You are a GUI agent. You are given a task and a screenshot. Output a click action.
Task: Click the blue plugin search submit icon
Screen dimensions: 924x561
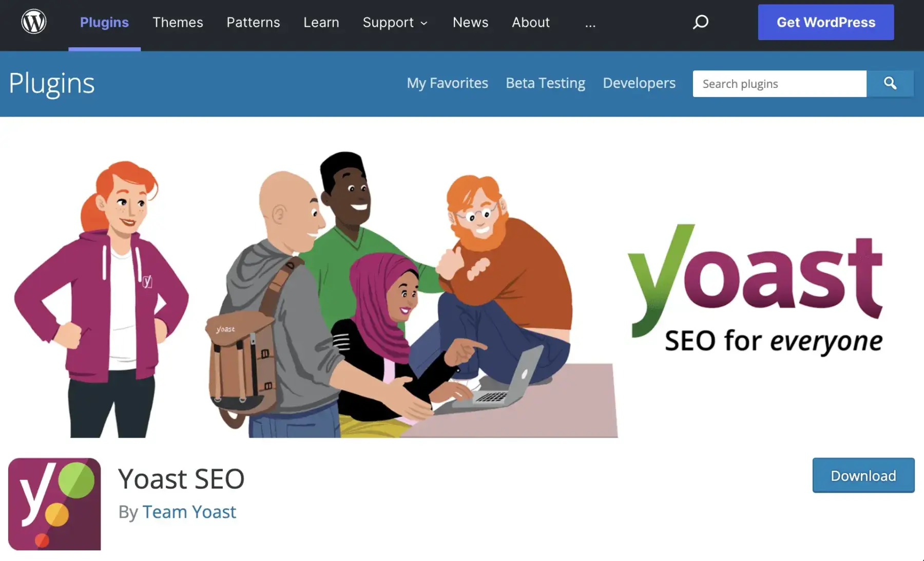coord(890,83)
